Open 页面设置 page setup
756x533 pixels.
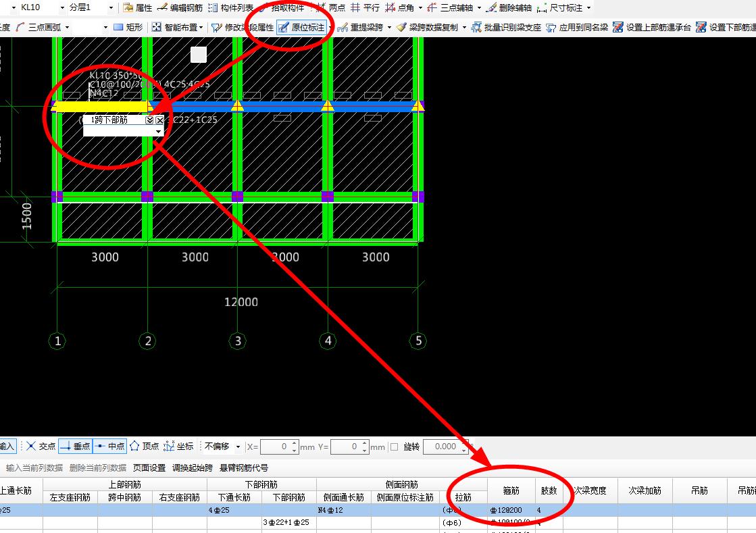click(149, 467)
